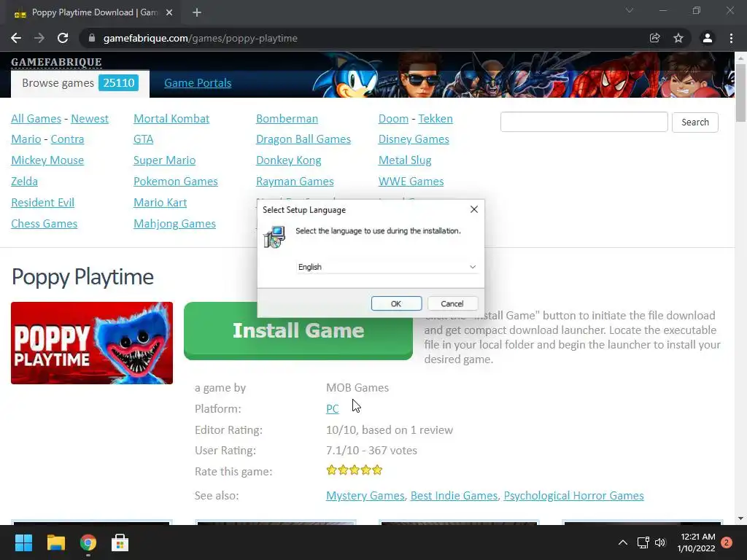Open the Game Portals tab
Screen dimensions: 747x560
click(198, 83)
